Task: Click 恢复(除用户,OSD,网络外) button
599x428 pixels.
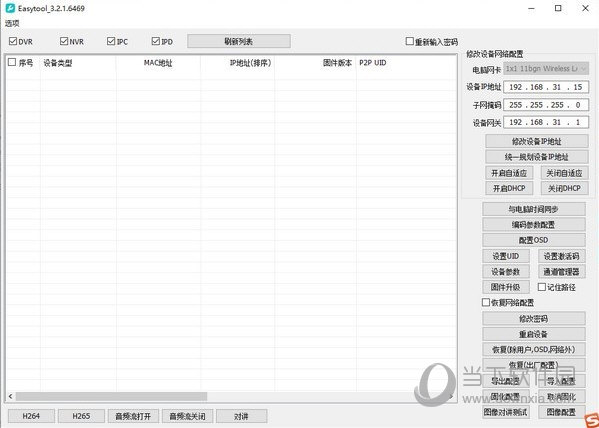Action: [534, 350]
